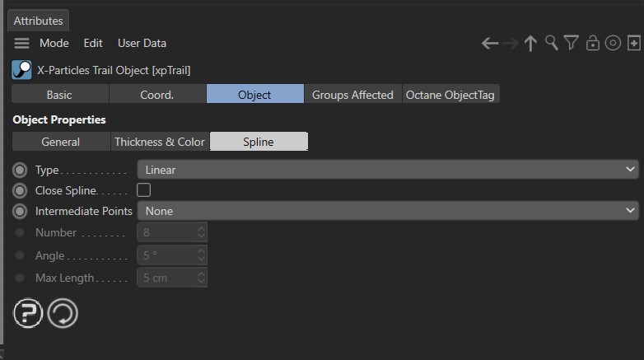Open the Mode menu
The height and width of the screenshot is (360, 644).
(x=54, y=43)
